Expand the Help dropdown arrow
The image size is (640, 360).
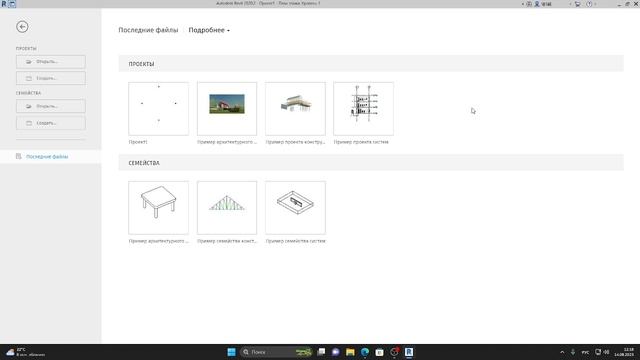(595, 4)
